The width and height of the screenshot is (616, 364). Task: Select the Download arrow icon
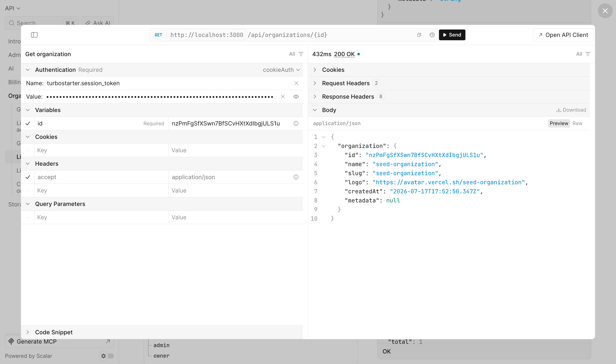(559, 110)
